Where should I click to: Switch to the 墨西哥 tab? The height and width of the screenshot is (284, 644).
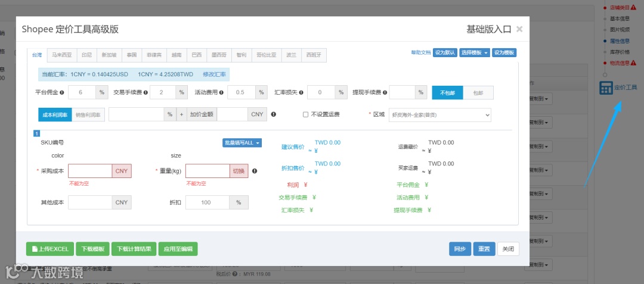coord(219,55)
